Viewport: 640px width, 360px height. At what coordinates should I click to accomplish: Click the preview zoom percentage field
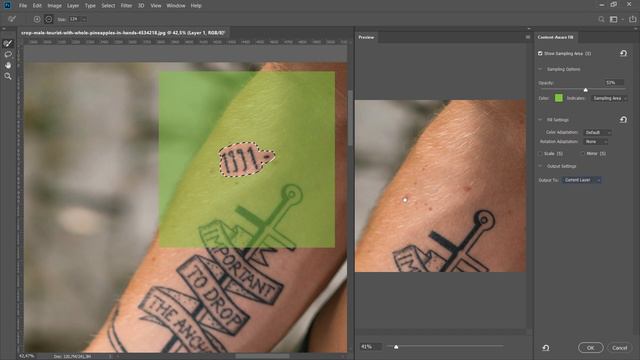click(370, 347)
